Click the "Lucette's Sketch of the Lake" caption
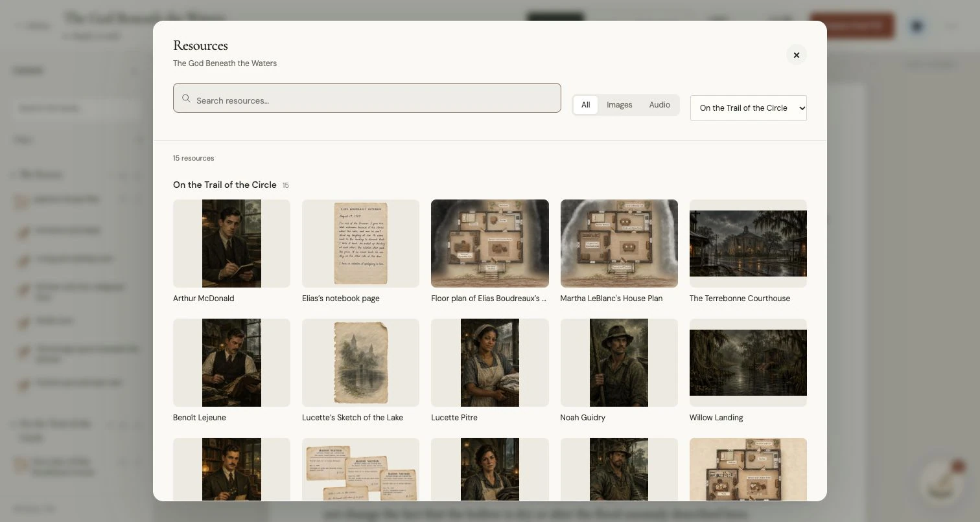Image resolution: width=980 pixels, height=522 pixels. [x=353, y=418]
